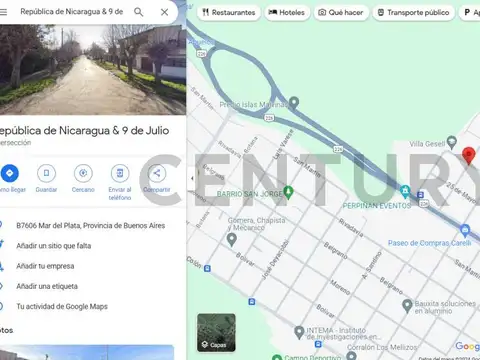This screenshot has width=480, height=360.
Task: Share the location with the Compartir icon
Action: tap(156, 173)
